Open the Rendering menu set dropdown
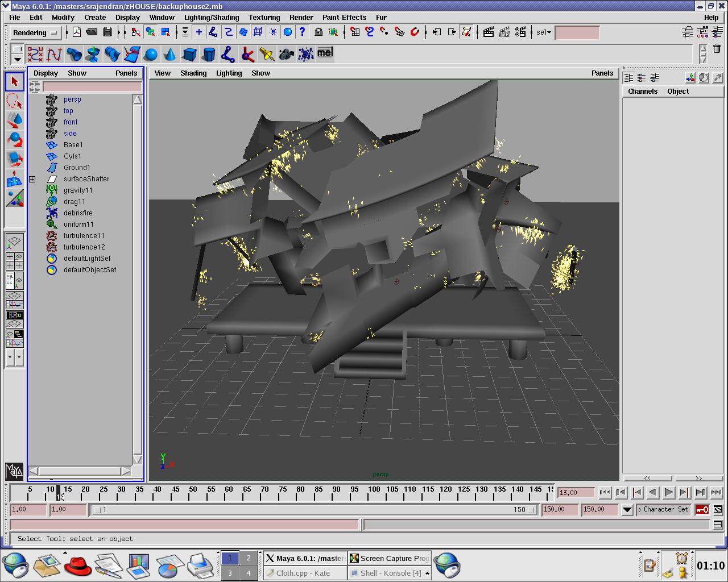 point(35,33)
